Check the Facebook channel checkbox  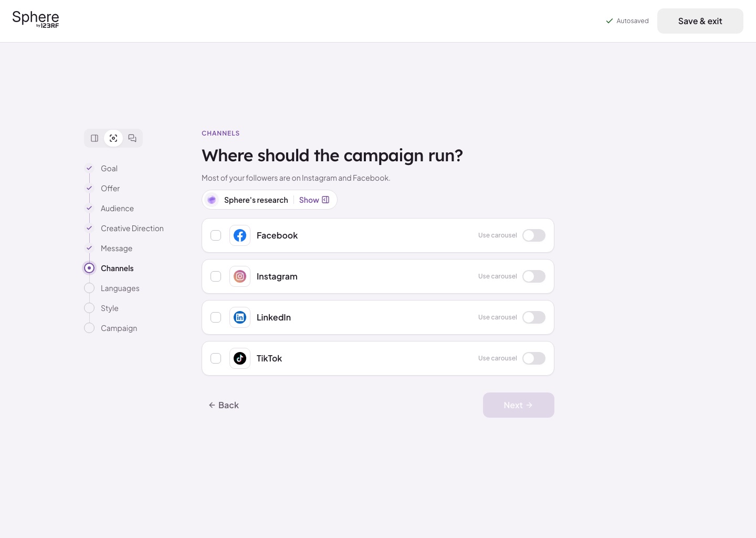216,235
